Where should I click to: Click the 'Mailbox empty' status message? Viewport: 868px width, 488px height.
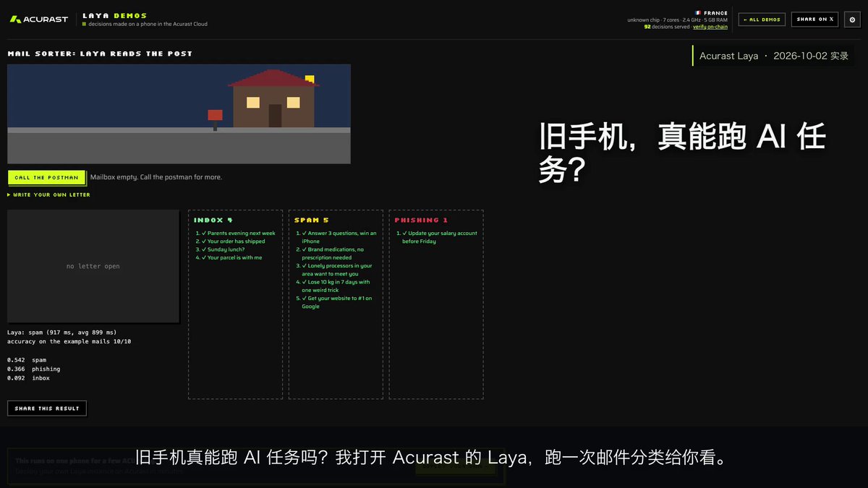click(156, 177)
